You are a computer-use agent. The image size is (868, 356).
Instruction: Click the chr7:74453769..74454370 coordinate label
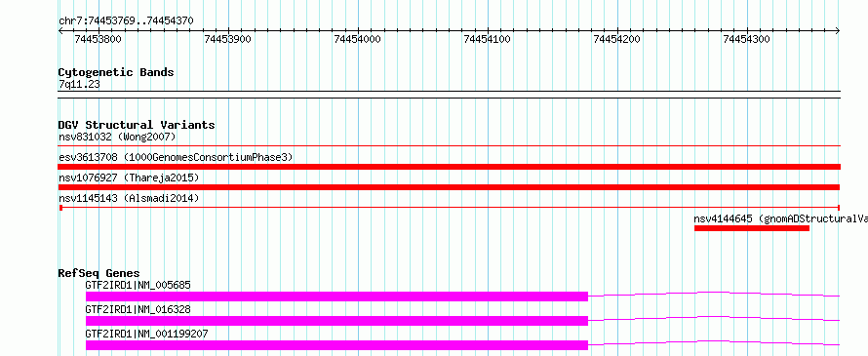coord(126,20)
